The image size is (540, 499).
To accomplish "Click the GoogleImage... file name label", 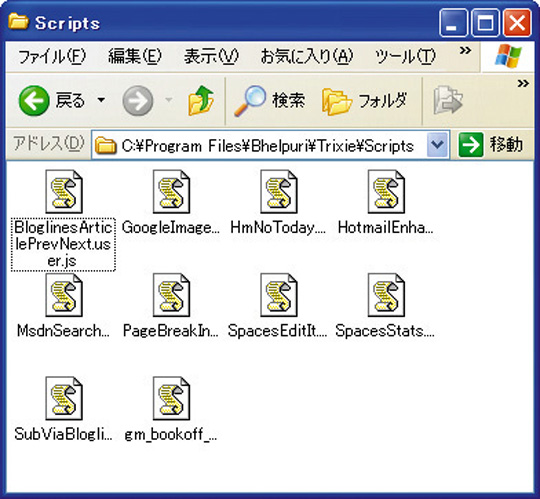I will click(x=171, y=228).
